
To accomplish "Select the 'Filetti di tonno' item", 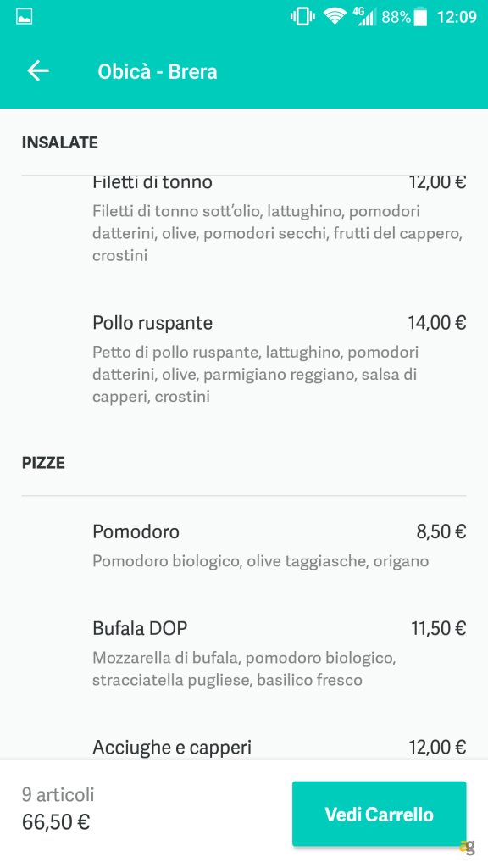I will click(152, 181).
